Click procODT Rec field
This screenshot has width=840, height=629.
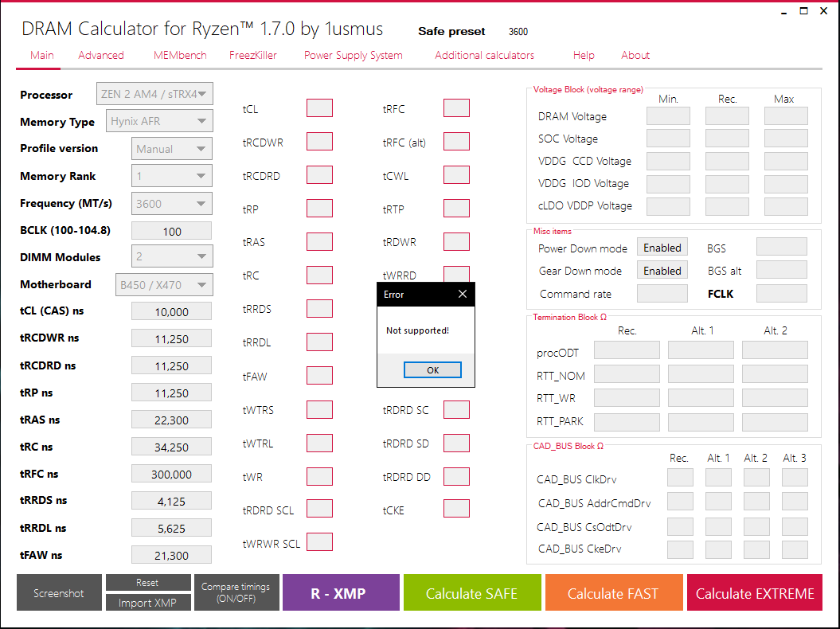point(627,350)
